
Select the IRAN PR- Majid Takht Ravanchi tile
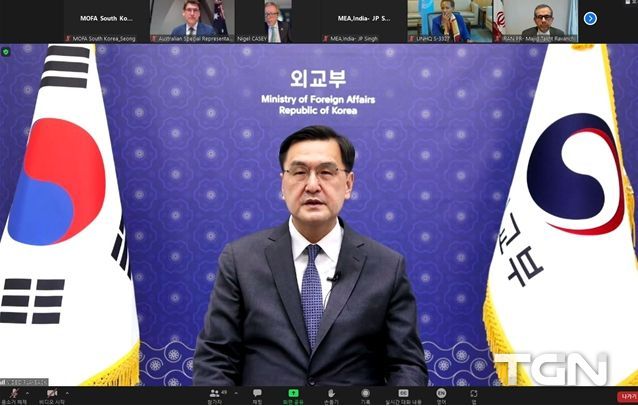coord(535,21)
